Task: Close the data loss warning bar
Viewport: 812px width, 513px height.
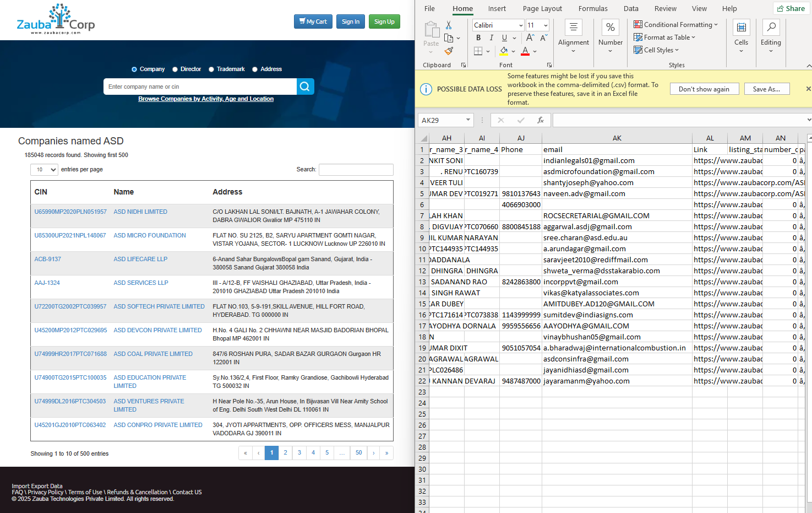Action: pos(808,89)
